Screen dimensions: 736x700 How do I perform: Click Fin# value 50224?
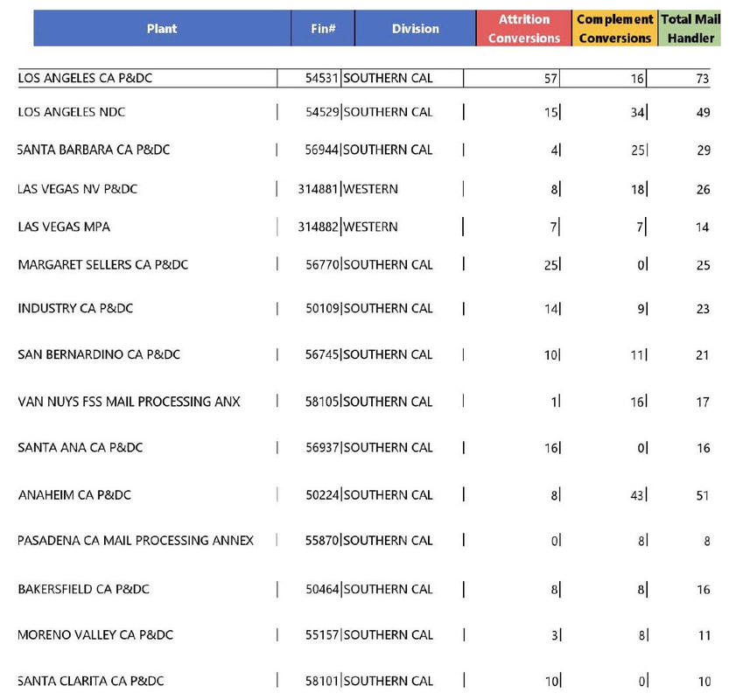coord(322,495)
